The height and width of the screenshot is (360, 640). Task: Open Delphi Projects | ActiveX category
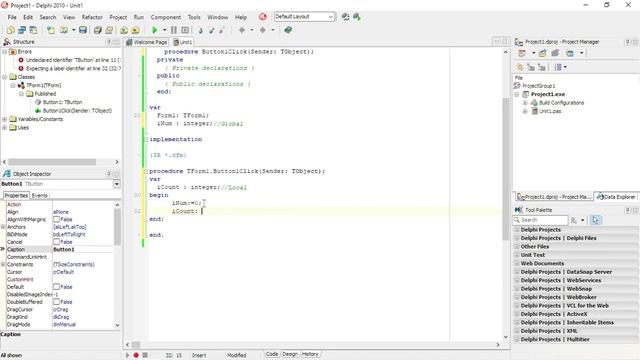[x=576, y=314]
